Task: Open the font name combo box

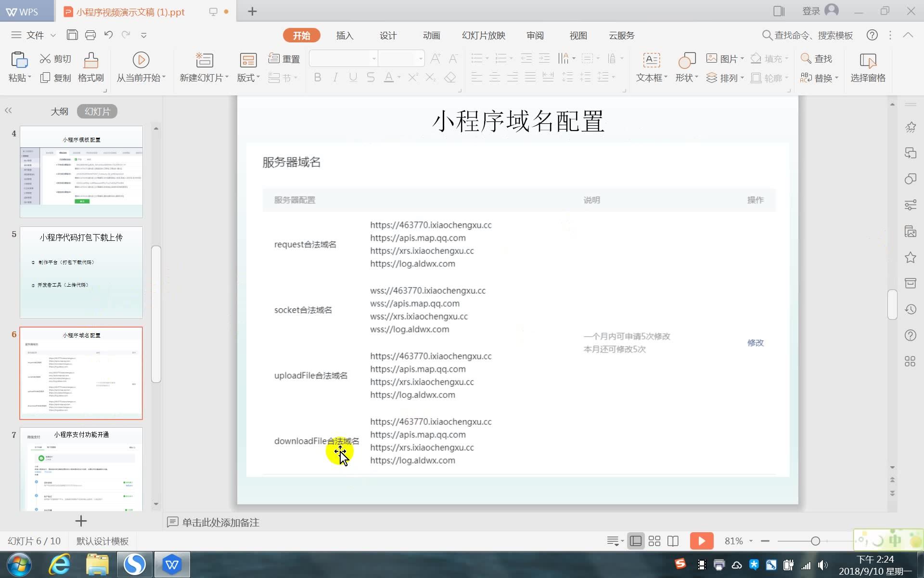Action: pyautogui.click(x=342, y=58)
